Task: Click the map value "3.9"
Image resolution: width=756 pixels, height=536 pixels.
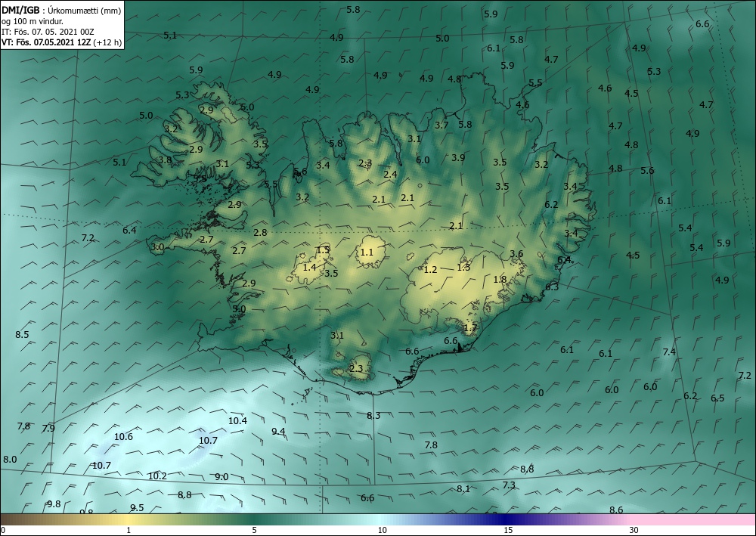Action: [x=459, y=157]
